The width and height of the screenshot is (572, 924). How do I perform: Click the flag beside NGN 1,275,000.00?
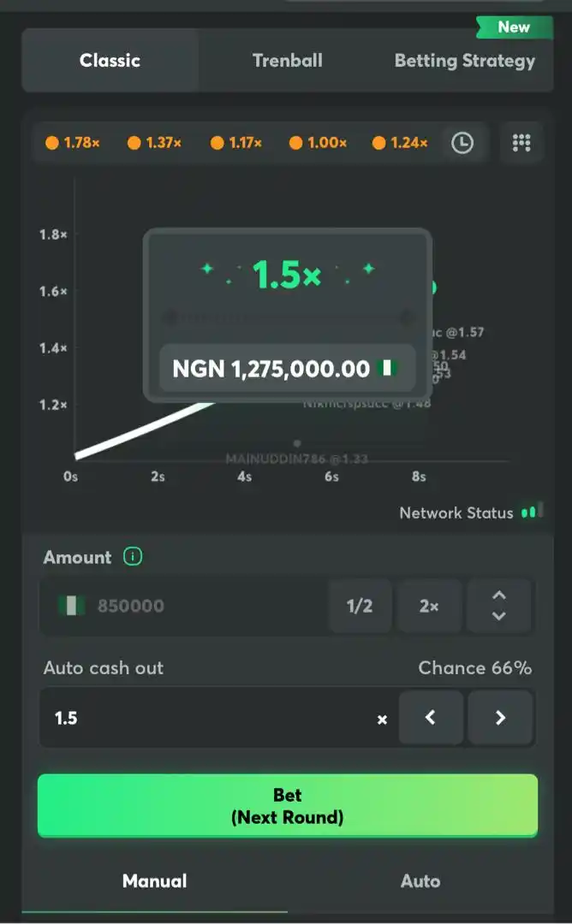point(387,368)
